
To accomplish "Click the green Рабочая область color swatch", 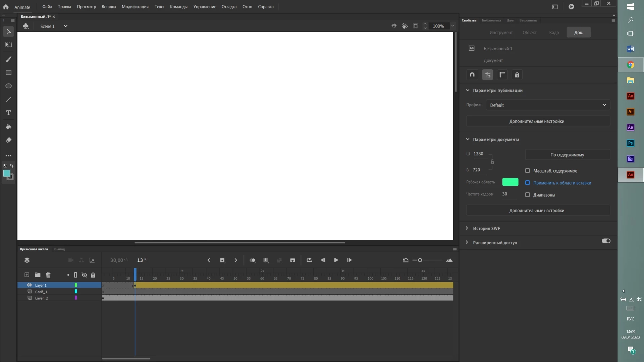I will [x=510, y=182].
